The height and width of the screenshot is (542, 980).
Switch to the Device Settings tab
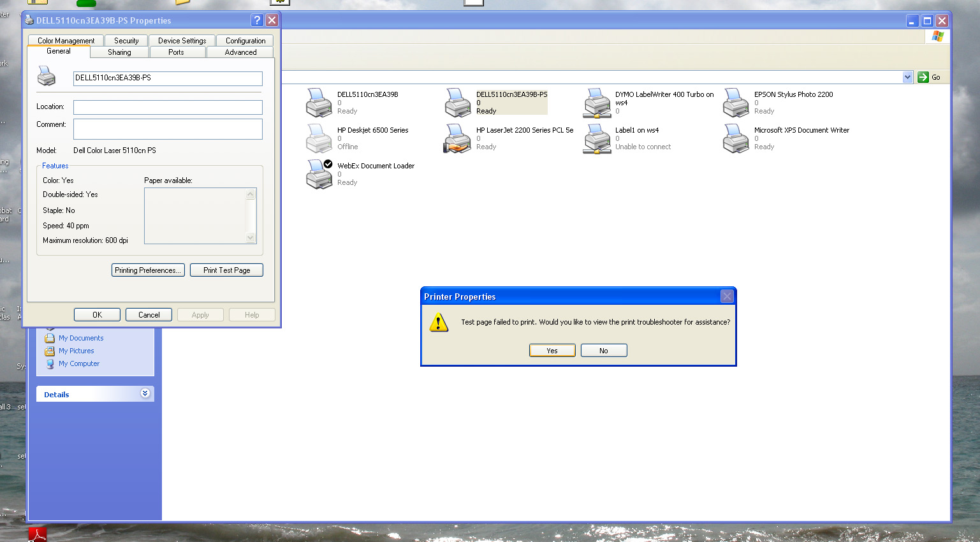[182, 40]
